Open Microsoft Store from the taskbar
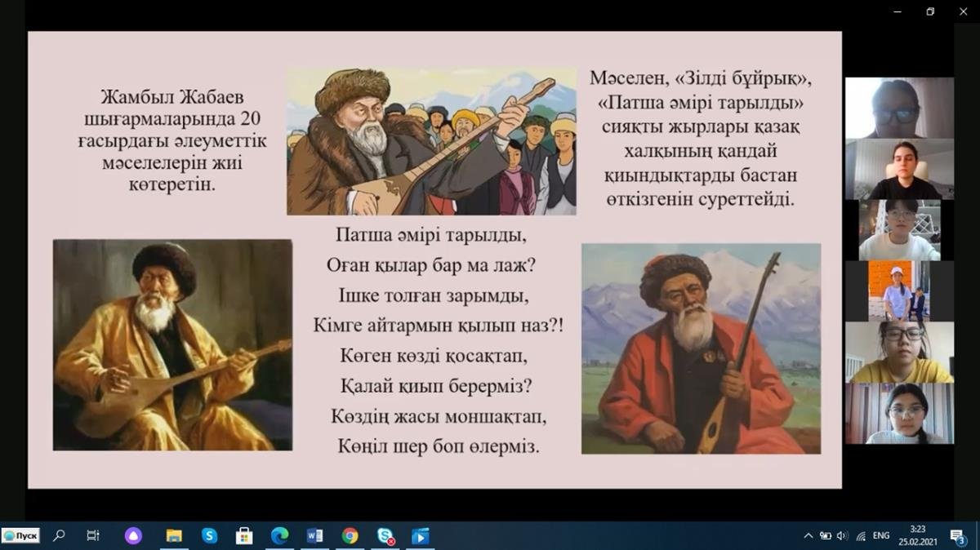Viewport: 980px width, 550px height. 243,536
